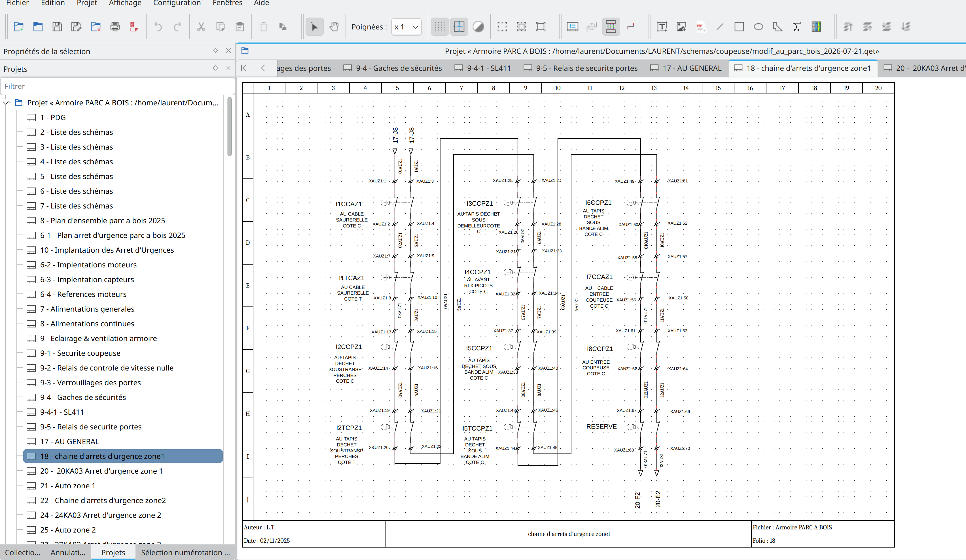Click the reset conductors icon

[592, 27]
